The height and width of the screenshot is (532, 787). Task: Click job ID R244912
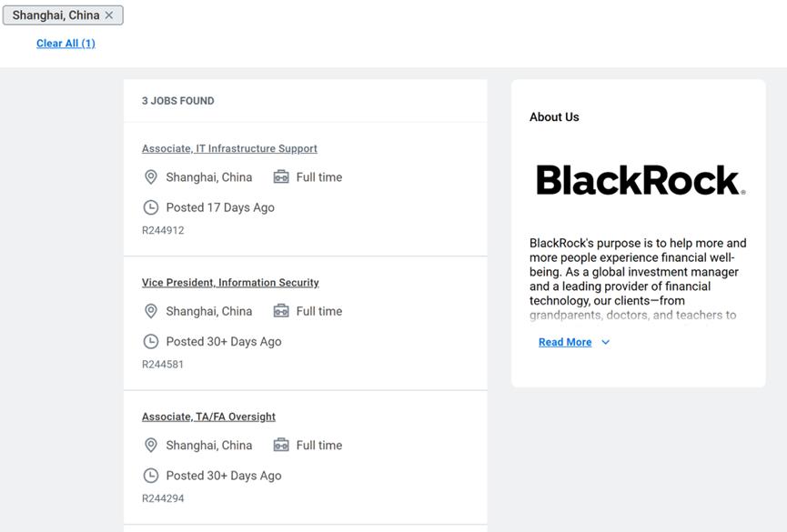pos(163,231)
